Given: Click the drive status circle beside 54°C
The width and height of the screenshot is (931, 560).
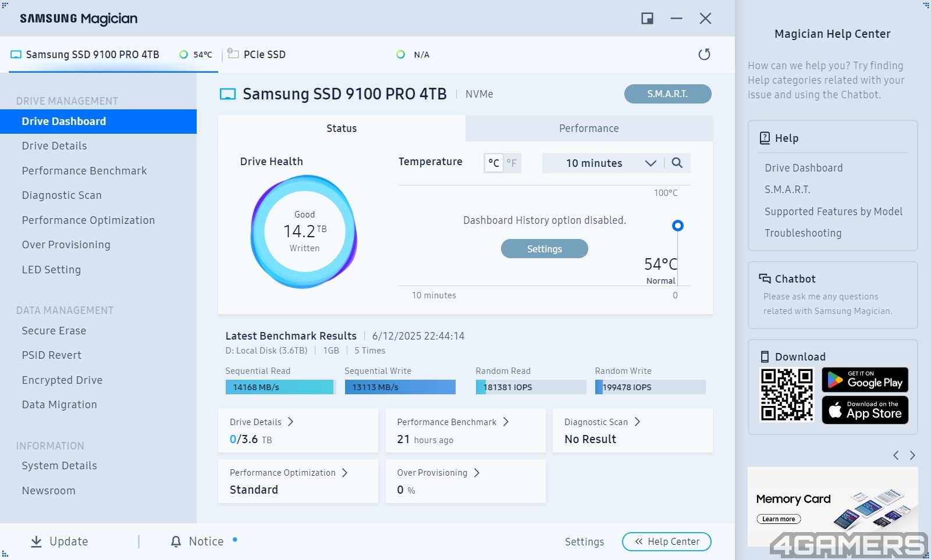Looking at the screenshot, I should [183, 55].
